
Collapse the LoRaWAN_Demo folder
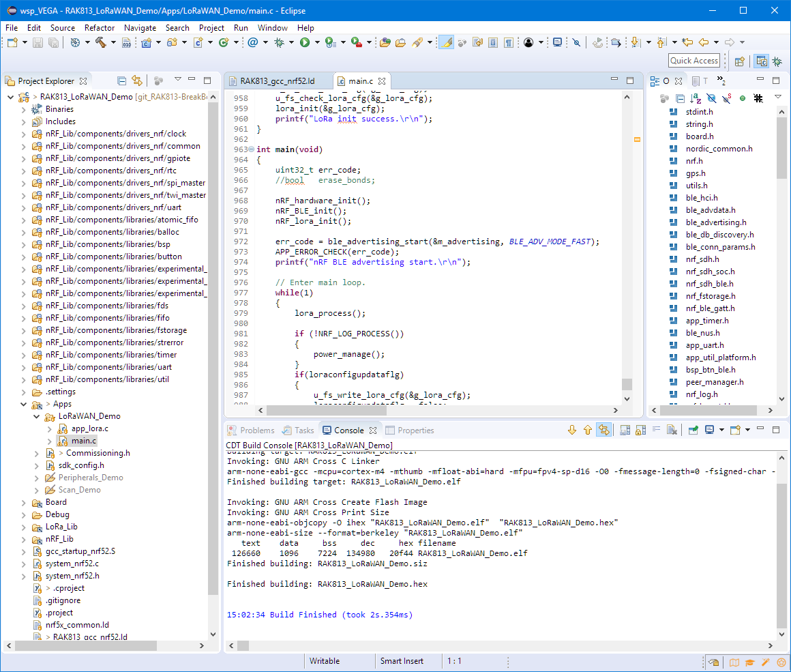coord(37,416)
